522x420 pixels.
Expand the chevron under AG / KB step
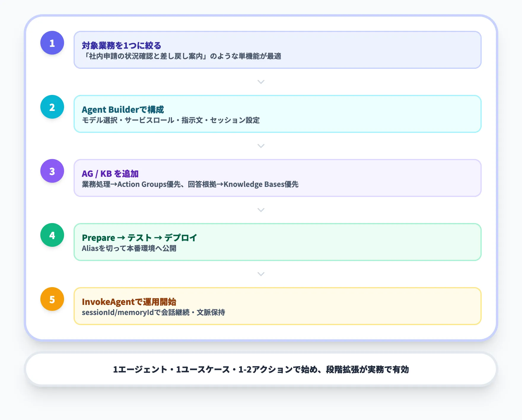[261, 210]
